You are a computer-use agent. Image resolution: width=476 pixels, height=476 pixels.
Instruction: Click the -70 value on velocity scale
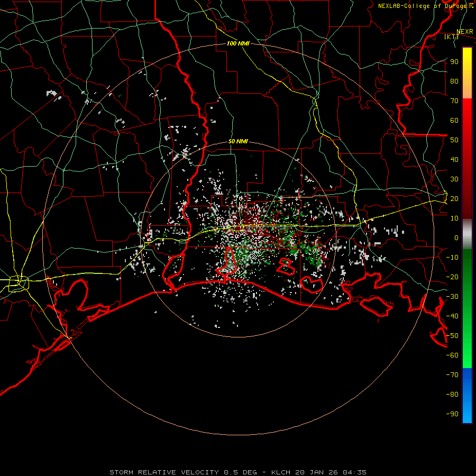click(452, 375)
